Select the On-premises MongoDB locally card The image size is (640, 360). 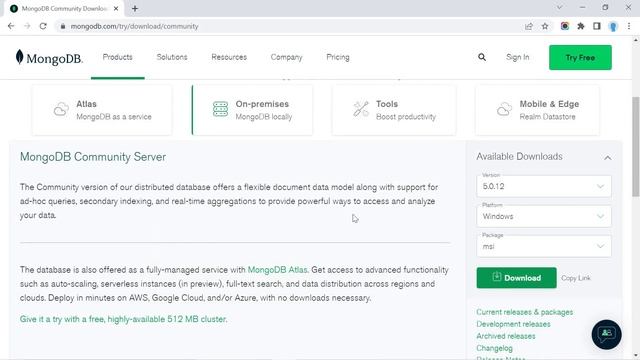click(252, 110)
